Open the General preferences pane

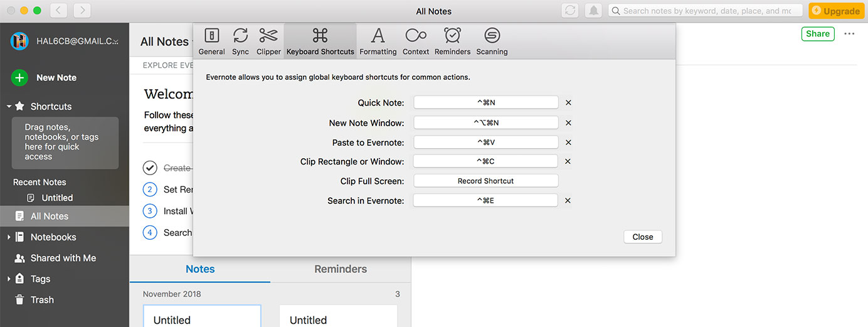click(211, 41)
